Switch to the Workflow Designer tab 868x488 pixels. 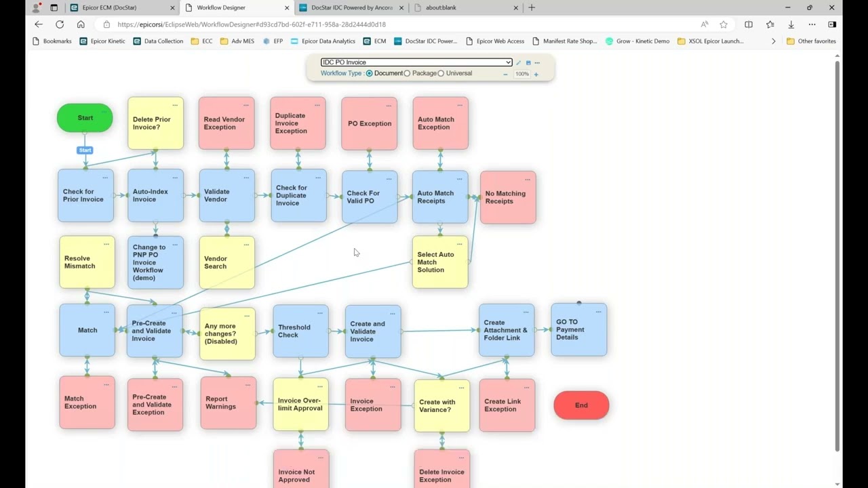click(236, 7)
